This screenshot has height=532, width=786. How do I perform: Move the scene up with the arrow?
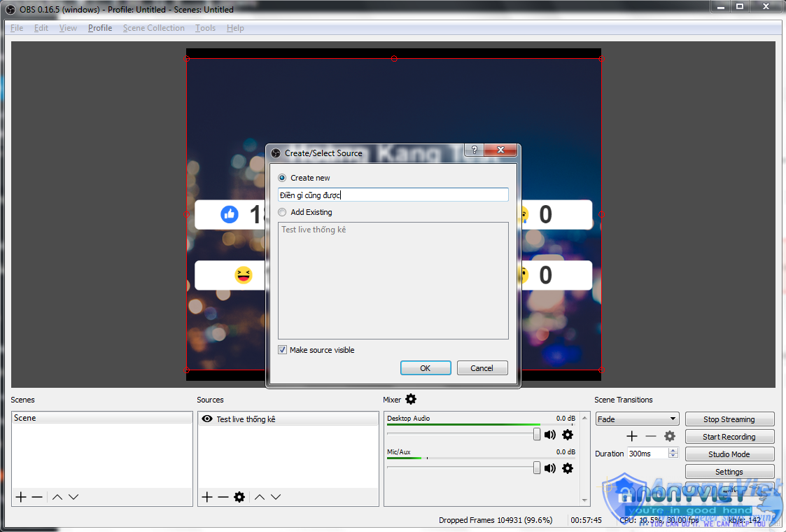[x=57, y=497]
